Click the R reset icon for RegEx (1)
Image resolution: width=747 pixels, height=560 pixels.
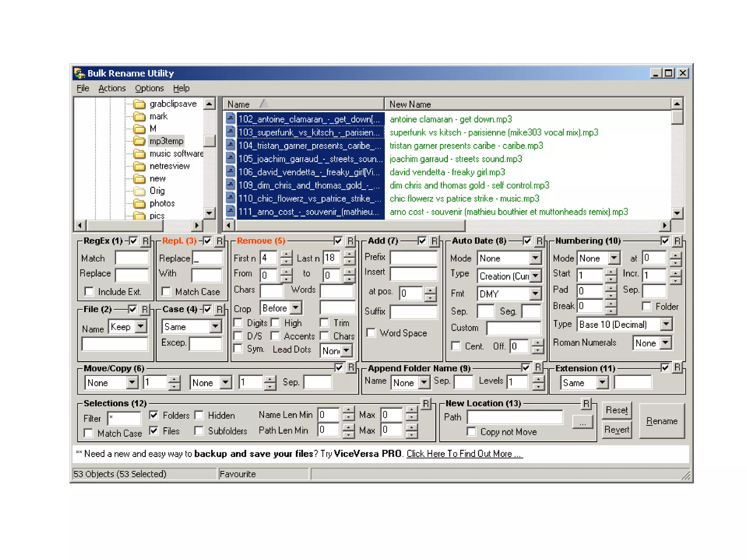point(146,241)
